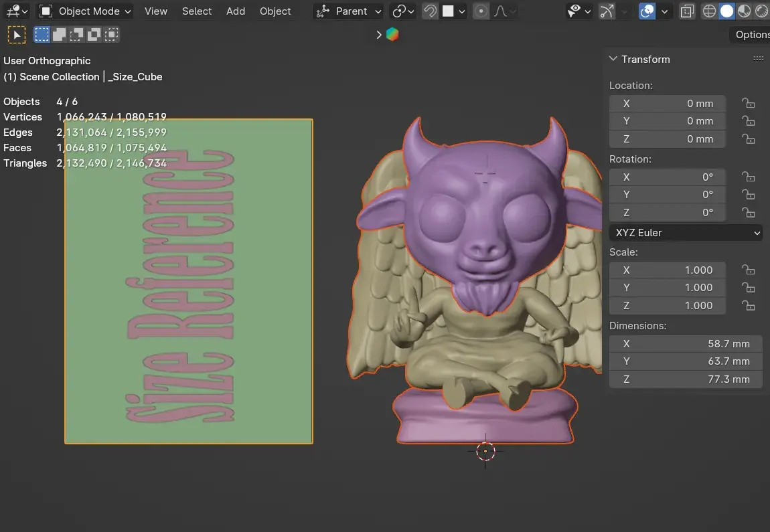The image size is (770, 532).
Task: Choose the Intersect selection mode icon
Action: tap(112, 34)
